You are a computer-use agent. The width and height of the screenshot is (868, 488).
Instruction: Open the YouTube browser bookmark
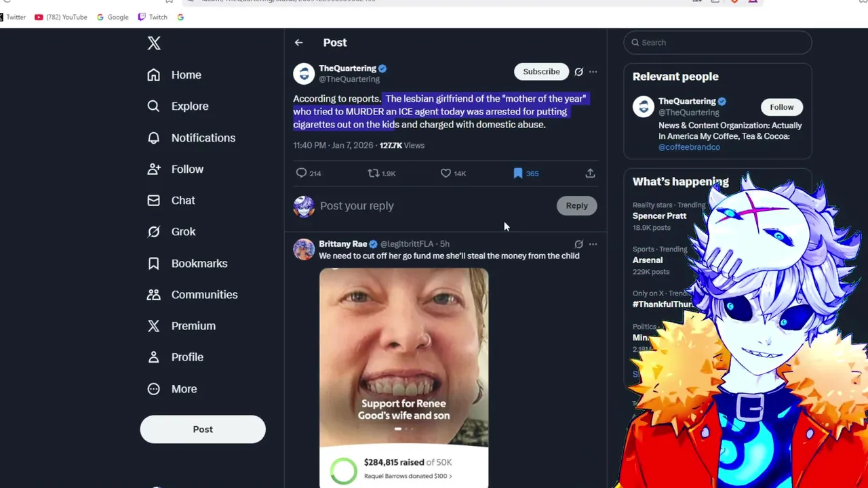pos(61,17)
